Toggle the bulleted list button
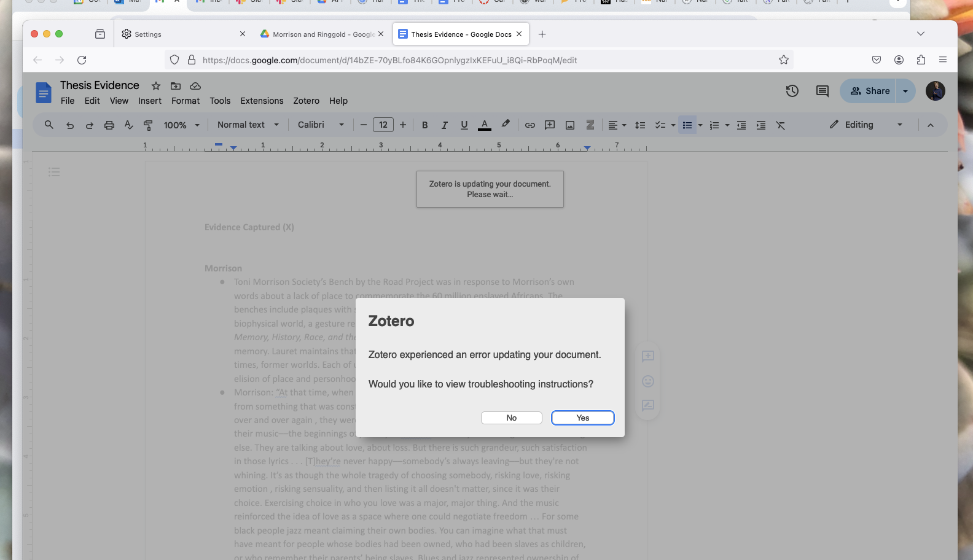The width and height of the screenshot is (973, 560). 687,125
